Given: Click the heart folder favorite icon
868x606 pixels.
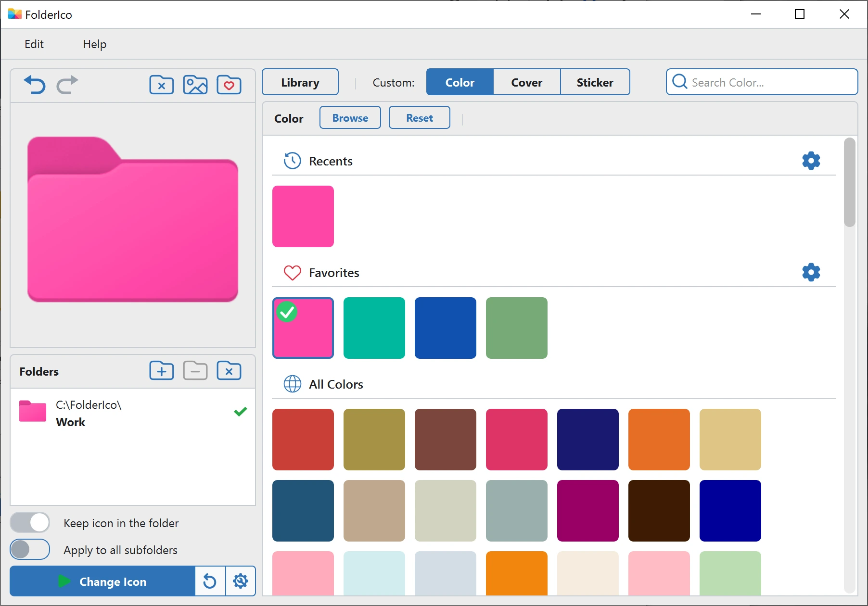Looking at the screenshot, I should coord(229,85).
